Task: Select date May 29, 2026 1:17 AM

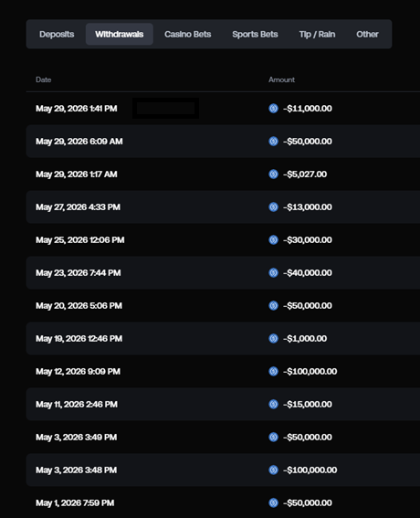Action: click(x=77, y=174)
